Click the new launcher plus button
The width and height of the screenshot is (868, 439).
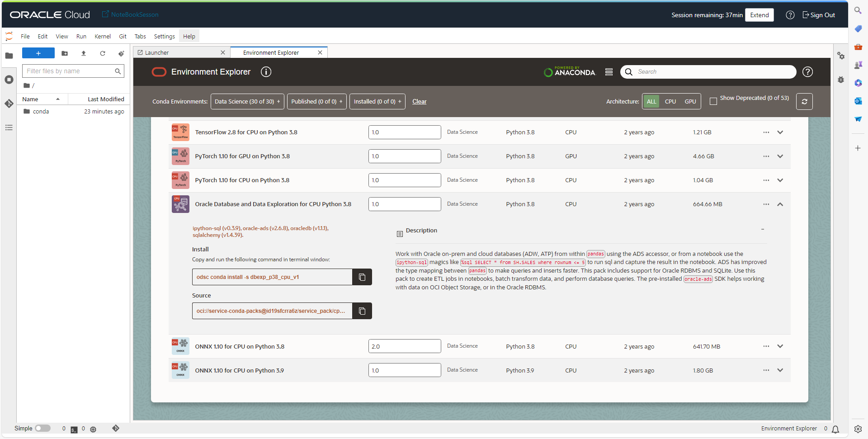click(x=38, y=53)
